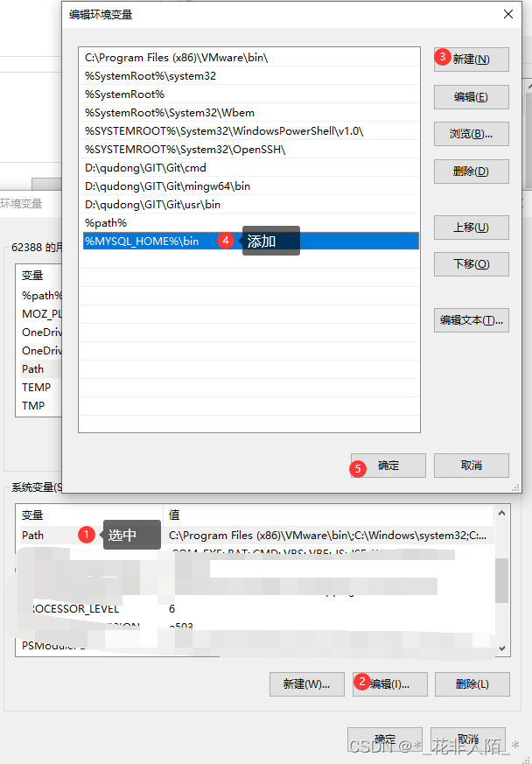
Task: Select PROCESSOR_LEVEL row in system variables
Action: 255,608
